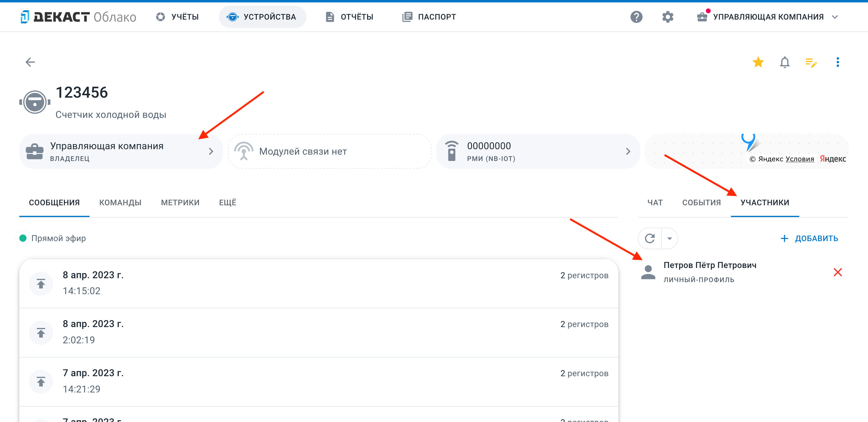Open message from 8 апр. 2:02:19
The width and height of the screenshot is (868, 422).
(319, 332)
